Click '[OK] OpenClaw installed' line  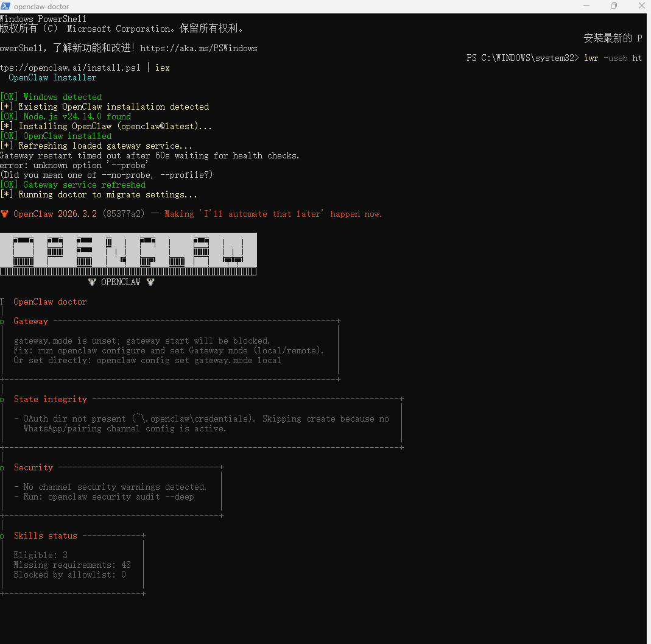pos(55,136)
